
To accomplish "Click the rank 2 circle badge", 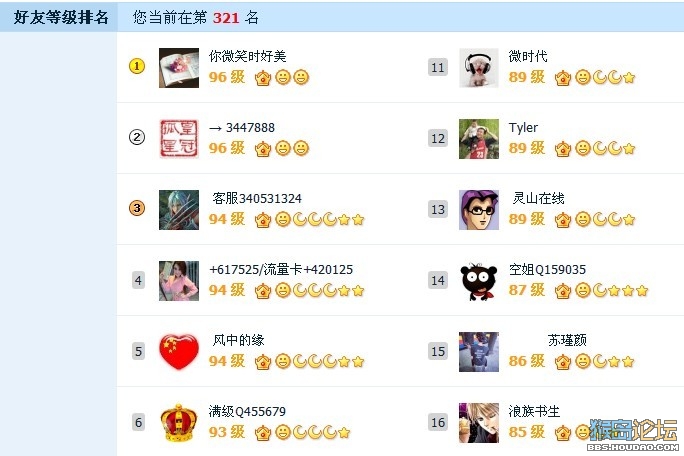I will pyautogui.click(x=137, y=137).
